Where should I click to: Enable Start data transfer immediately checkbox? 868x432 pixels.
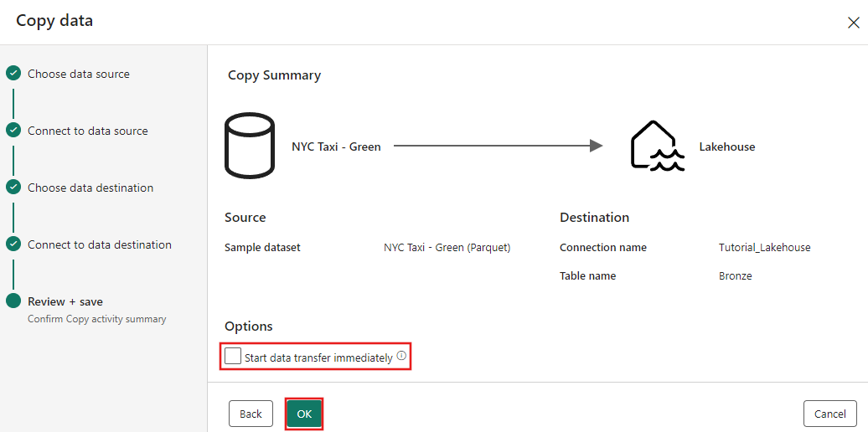(233, 356)
